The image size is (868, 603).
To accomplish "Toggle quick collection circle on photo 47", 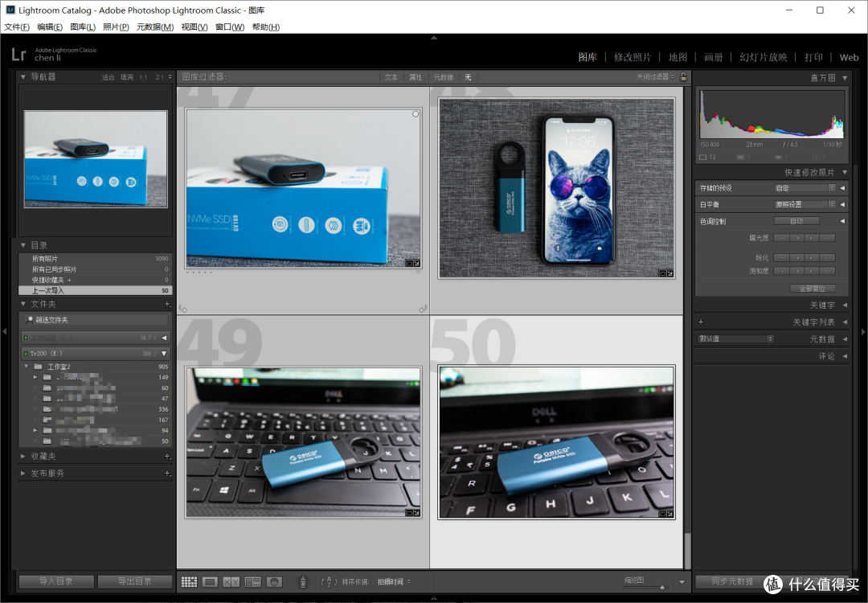I will (416, 114).
